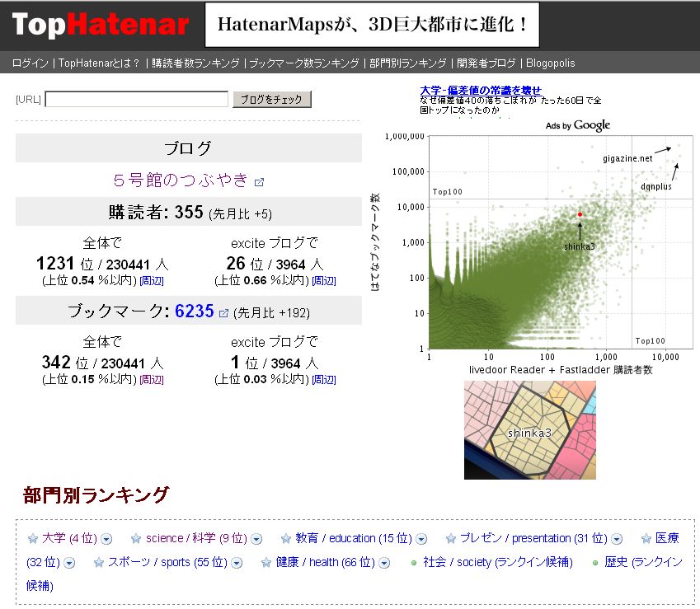Open the ログイン menu link
This screenshot has height=609, width=700.
[30, 63]
